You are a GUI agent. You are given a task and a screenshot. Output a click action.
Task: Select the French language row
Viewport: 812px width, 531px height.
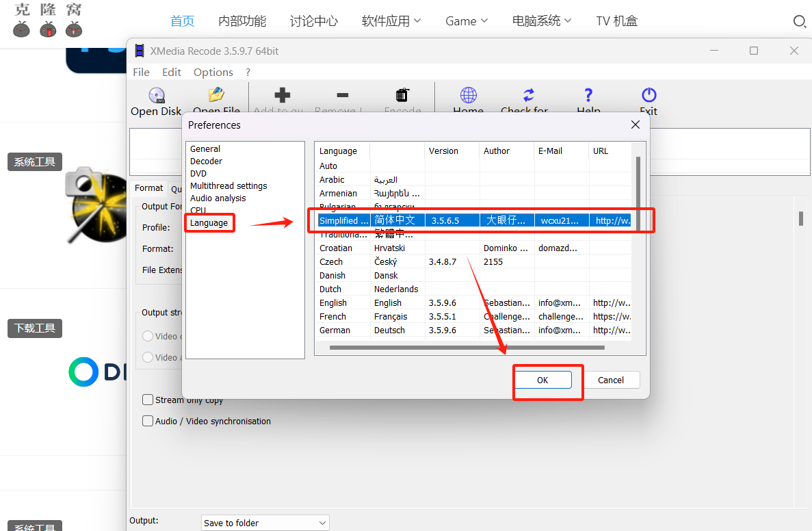(474, 317)
